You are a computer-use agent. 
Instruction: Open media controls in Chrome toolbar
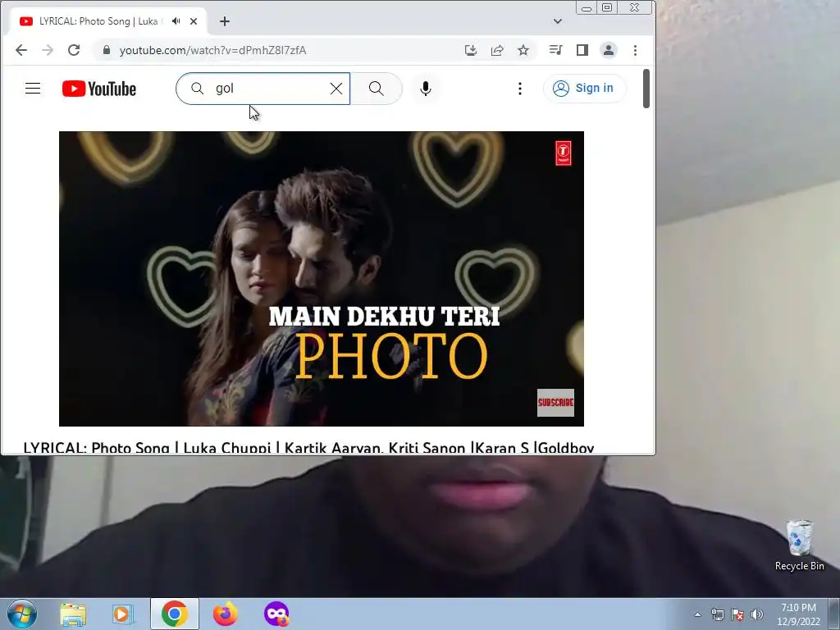click(555, 50)
